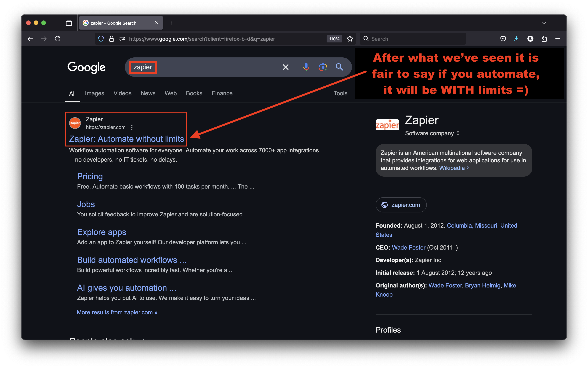Start voice search with microphone
This screenshot has width=588, height=368.
pos(306,67)
